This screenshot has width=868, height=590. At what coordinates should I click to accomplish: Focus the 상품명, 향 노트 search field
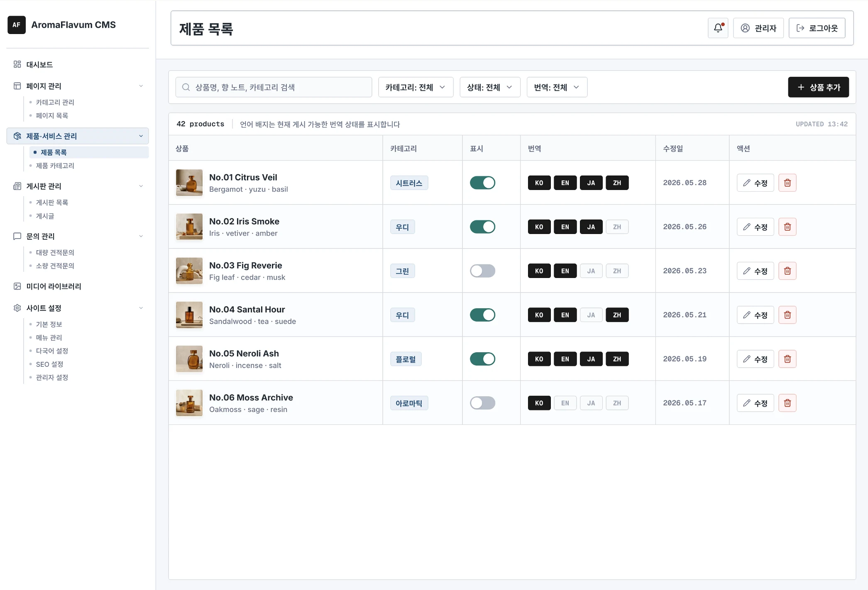[x=274, y=87]
